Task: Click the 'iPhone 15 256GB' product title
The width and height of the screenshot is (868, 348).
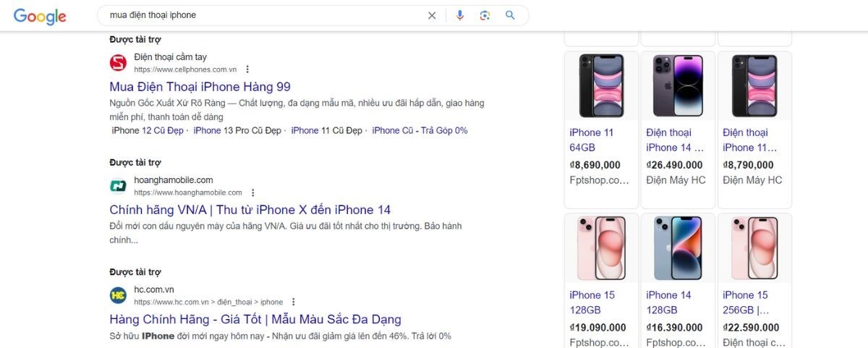Action: coord(746,302)
